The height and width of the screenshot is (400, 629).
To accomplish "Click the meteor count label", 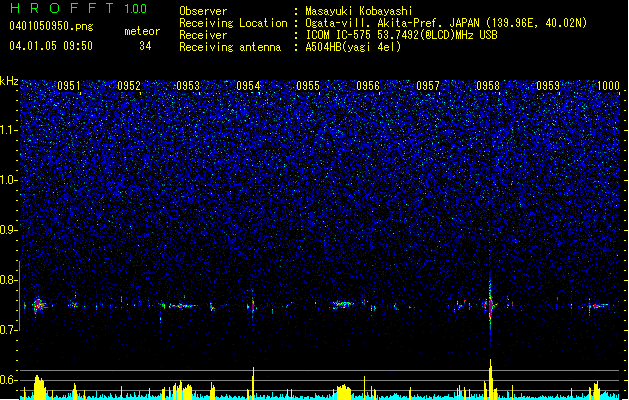I will 142,31.
